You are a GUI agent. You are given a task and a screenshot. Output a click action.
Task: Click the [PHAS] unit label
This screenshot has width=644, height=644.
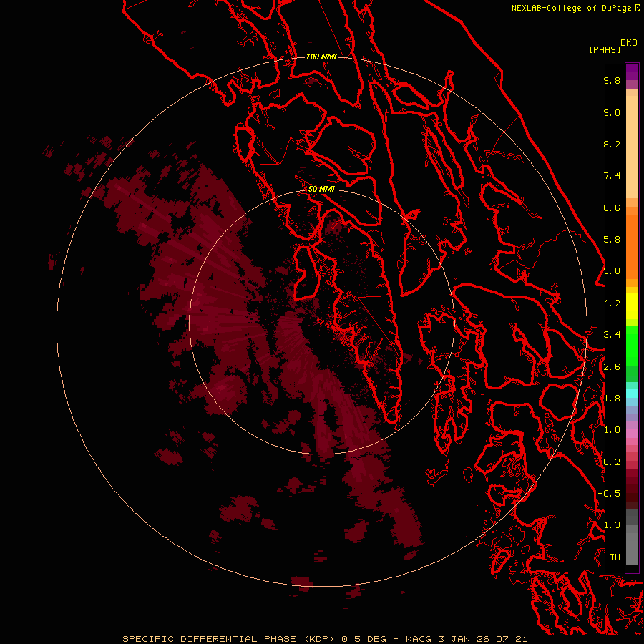pos(605,49)
